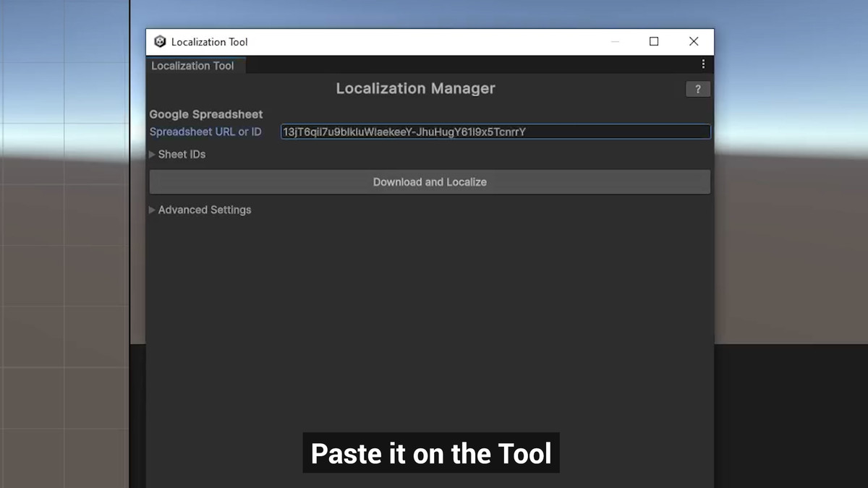This screenshot has width=868, height=488.
Task: Click the Unity logo icon in title bar
Action: point(160,42)
